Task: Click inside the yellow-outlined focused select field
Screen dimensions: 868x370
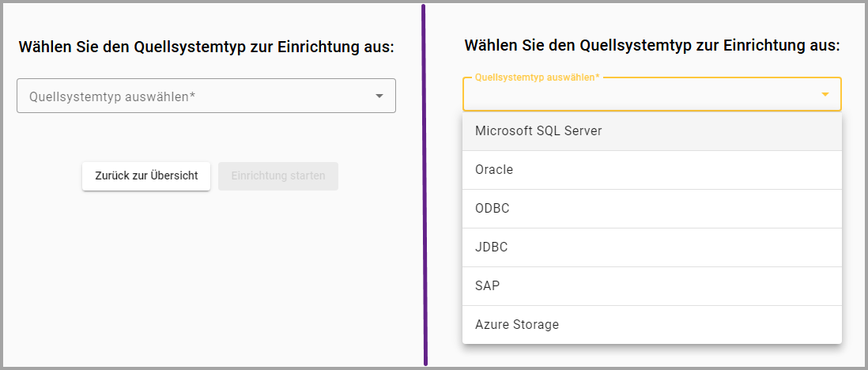Action: click(640, 96)
